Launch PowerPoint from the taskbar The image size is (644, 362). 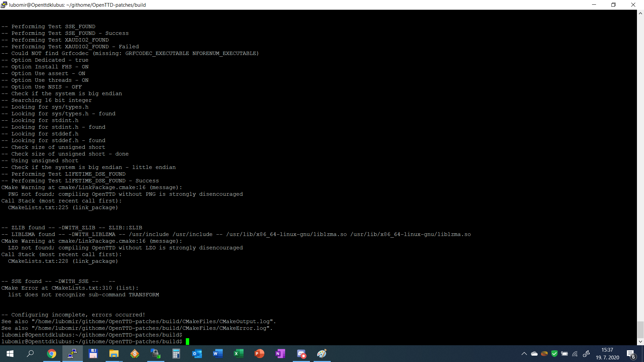259,354
